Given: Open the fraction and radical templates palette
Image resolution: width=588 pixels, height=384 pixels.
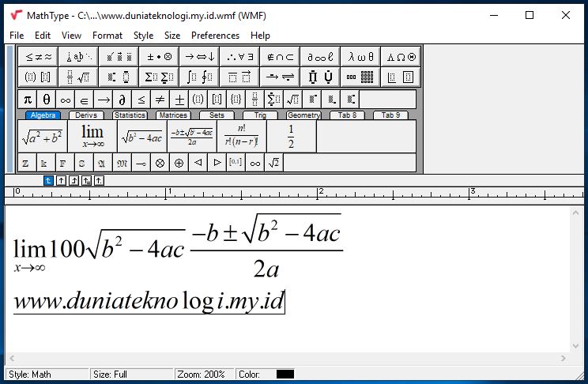Looking at the screenshot, I should pyautogui.click(x=78, y=77).
